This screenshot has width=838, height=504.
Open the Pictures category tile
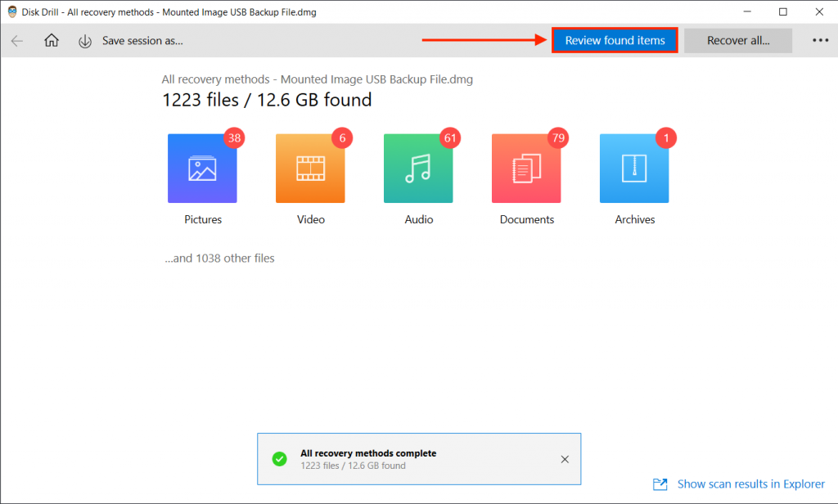203,169
